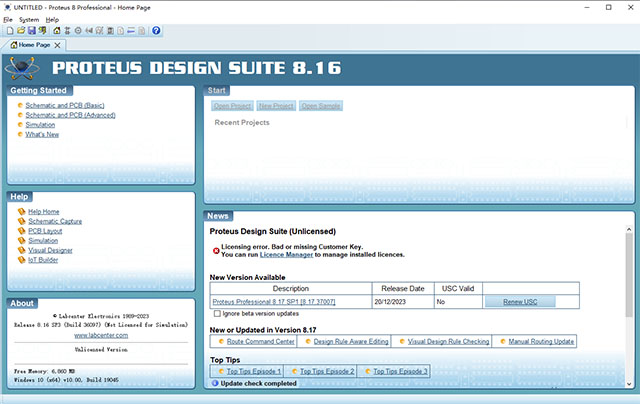Open the Help menu
The image size is (640, 404).
[x=52, y=20]
